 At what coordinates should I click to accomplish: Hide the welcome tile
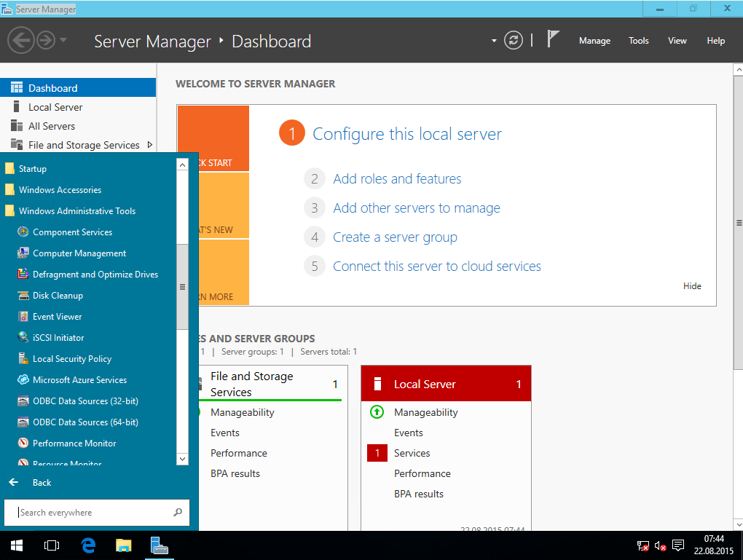point(692,286)
